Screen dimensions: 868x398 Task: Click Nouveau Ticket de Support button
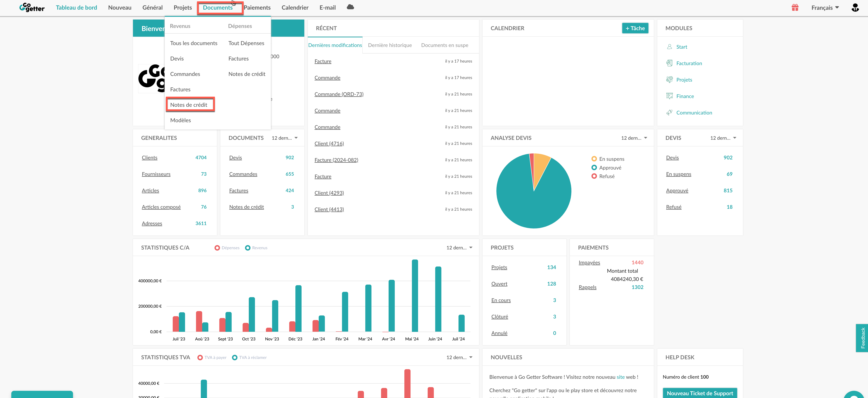coord(700,393)
